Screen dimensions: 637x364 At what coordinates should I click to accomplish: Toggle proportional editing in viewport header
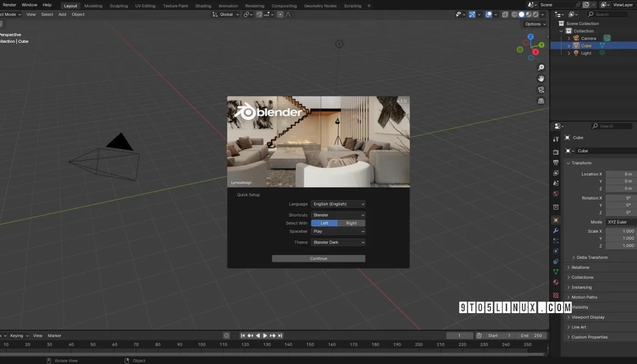[280, 15]
